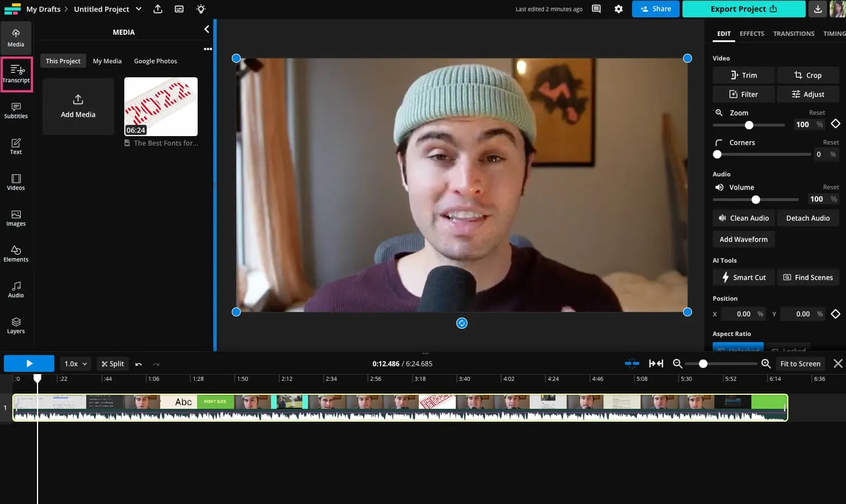Click the timeline zoom slider handle

click(x=703, y=363)
